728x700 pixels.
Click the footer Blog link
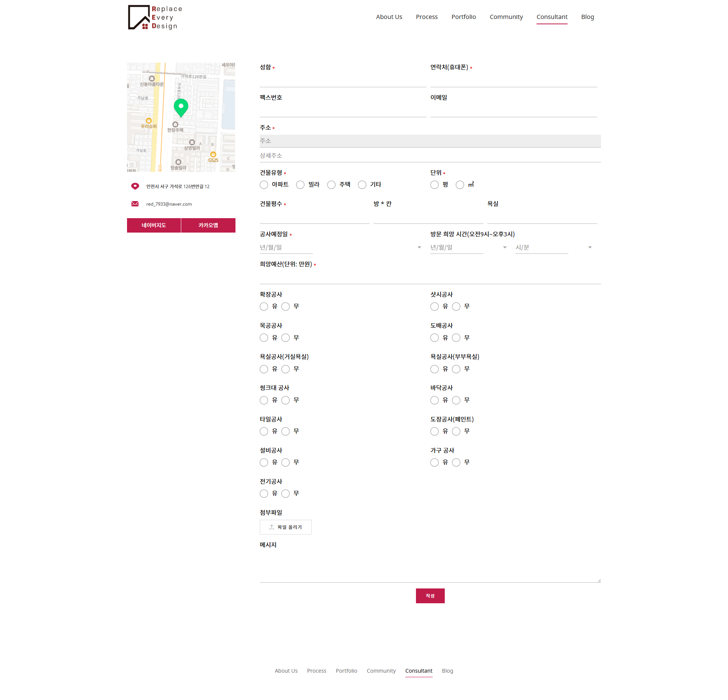[x=447, y=671]
